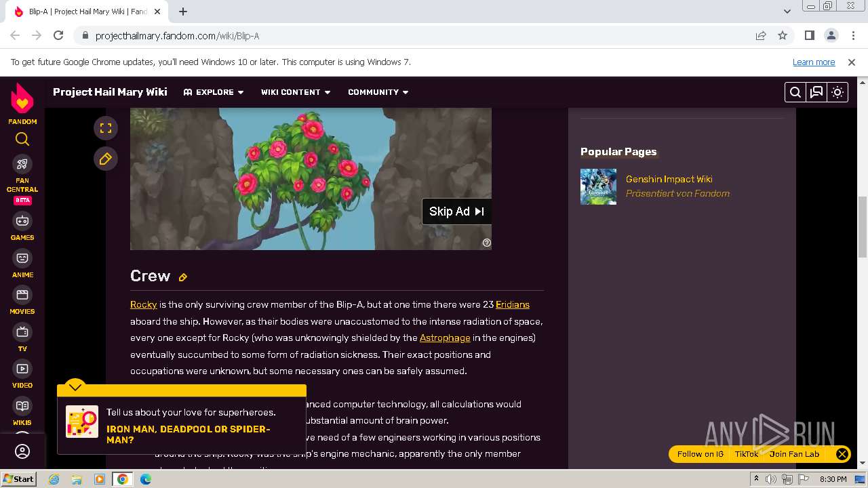The image size is (868, 488).
Task: Expand the article with fullscreen icon
Action: (105, 128)
